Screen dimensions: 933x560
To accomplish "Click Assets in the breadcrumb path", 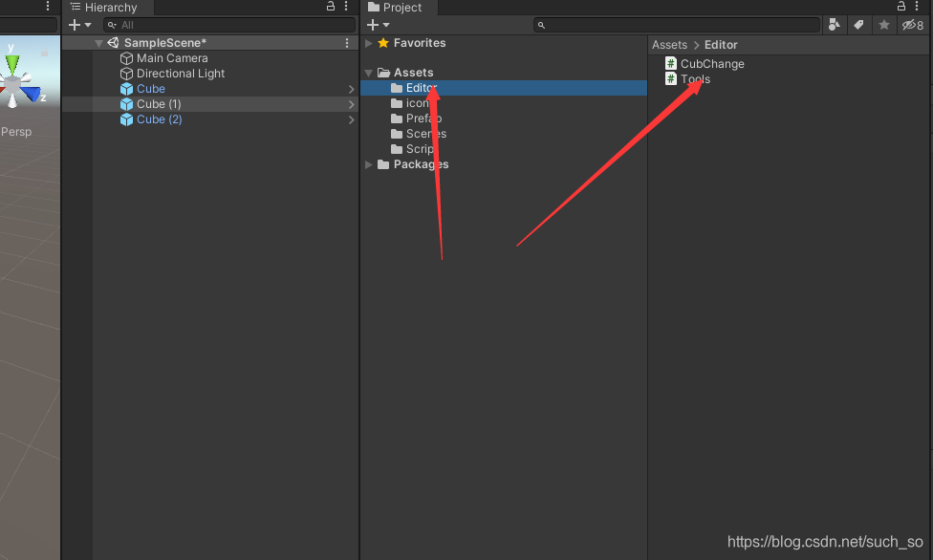I will click(x=669, y=45).
